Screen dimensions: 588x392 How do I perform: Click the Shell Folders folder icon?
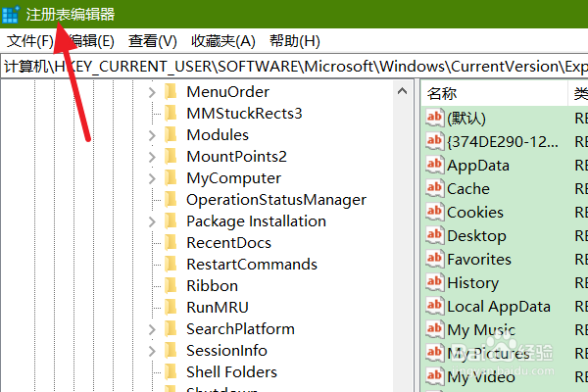pyautogui.click(x=171, y=371)
